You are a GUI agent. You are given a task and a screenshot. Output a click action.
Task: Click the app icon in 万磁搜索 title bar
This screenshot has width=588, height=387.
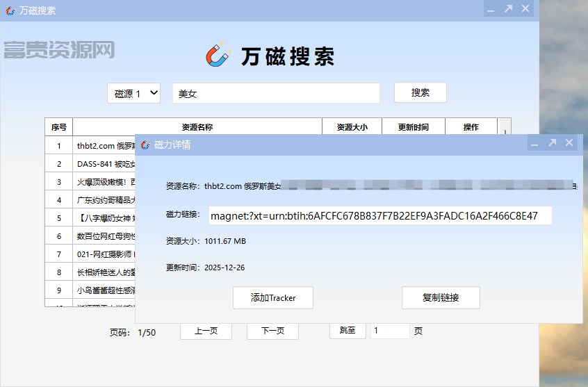click(10, 10)
